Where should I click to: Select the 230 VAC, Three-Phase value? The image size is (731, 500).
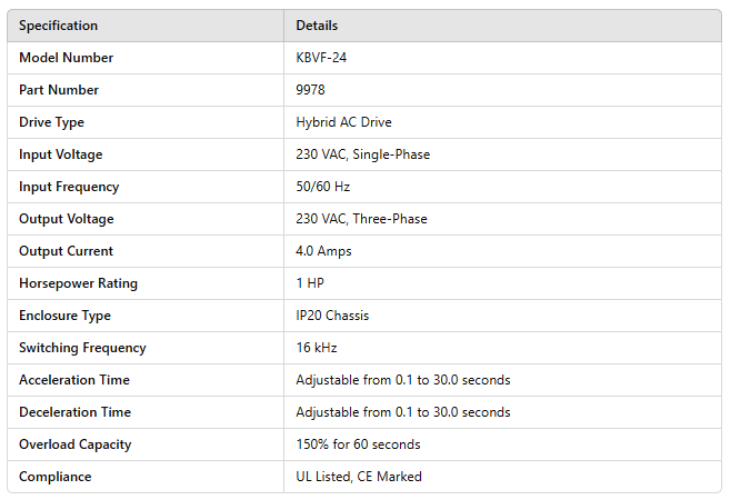(361, 219)
